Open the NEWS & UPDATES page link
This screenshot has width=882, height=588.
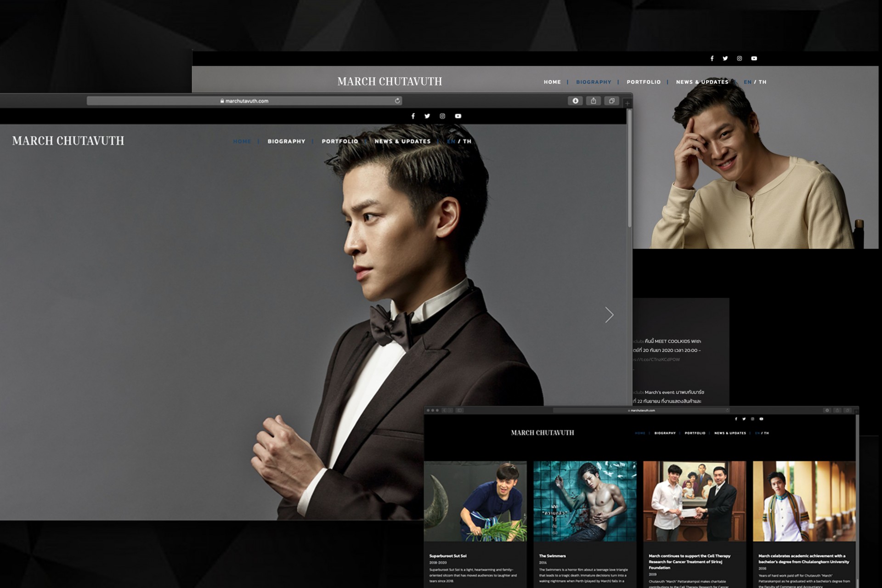click(402, 141)
